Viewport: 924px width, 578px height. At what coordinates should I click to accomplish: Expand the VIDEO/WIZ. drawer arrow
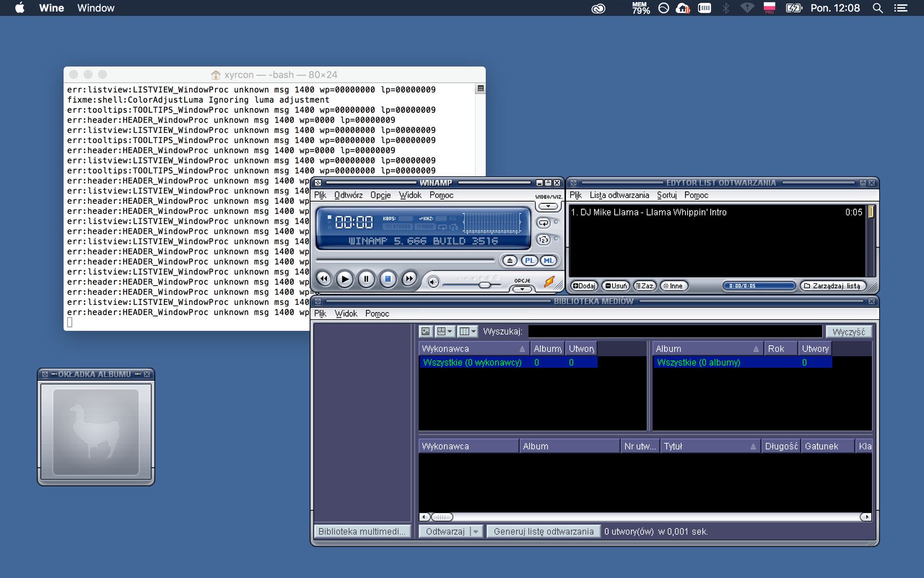[548, 206]
